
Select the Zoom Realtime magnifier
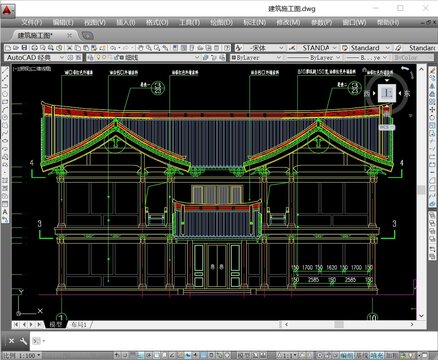(x=149, y=48)
